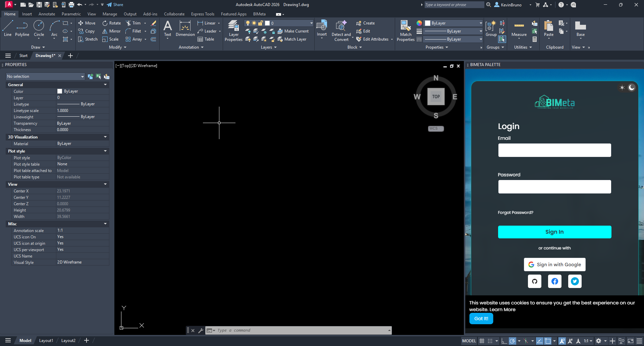Click the Insert block icon

[x=322, y=28]
